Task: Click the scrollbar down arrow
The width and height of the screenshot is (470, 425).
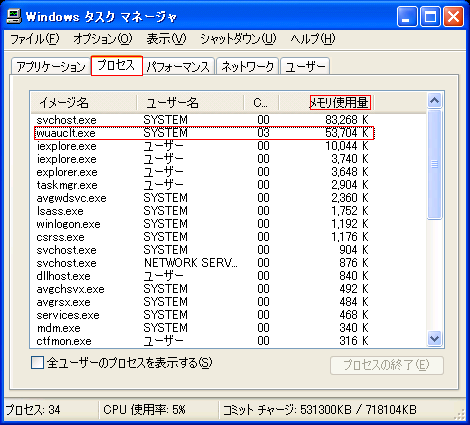Action: point(434,339)
